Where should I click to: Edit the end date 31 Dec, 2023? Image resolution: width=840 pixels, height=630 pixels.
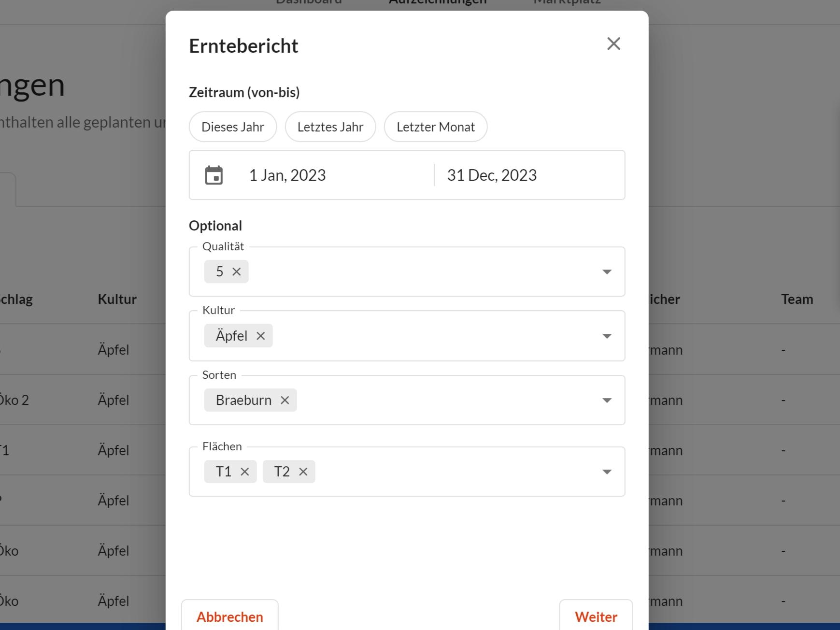[492, 175]
